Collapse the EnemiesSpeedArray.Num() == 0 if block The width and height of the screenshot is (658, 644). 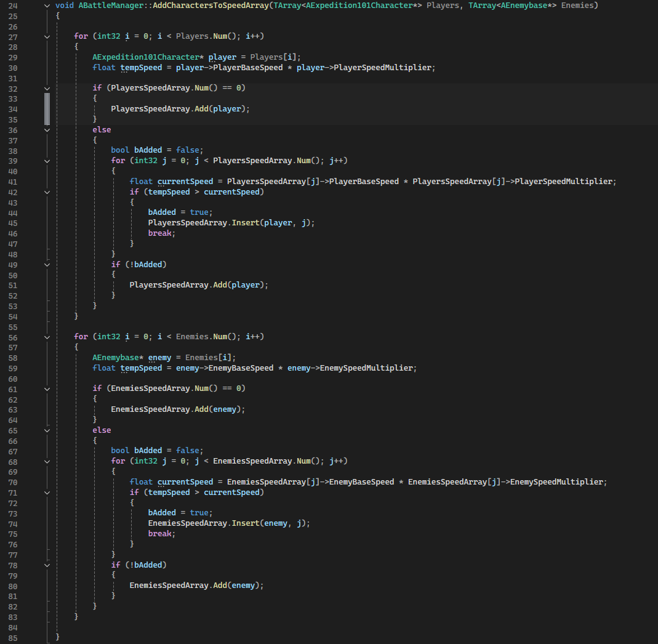point(47,388)
